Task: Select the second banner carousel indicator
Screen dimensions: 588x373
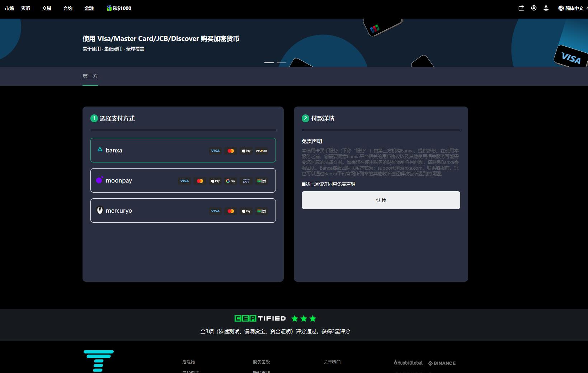Action: click(281, 62)
